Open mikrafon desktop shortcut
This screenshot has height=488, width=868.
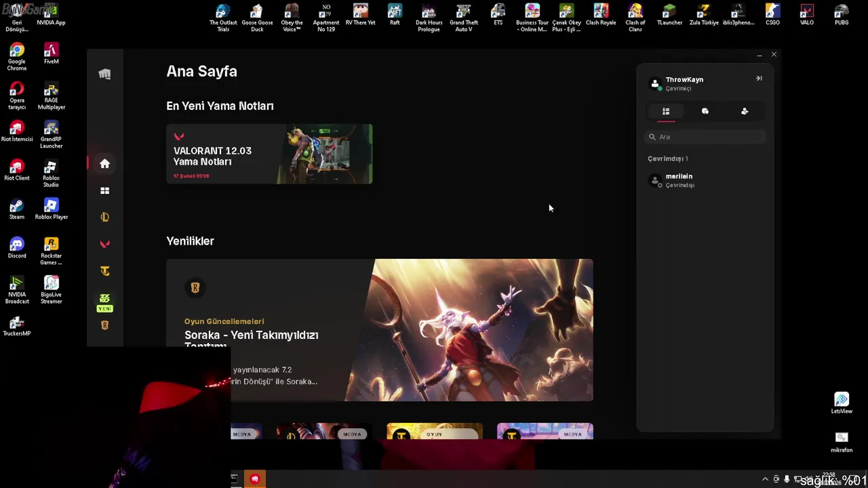842,442
